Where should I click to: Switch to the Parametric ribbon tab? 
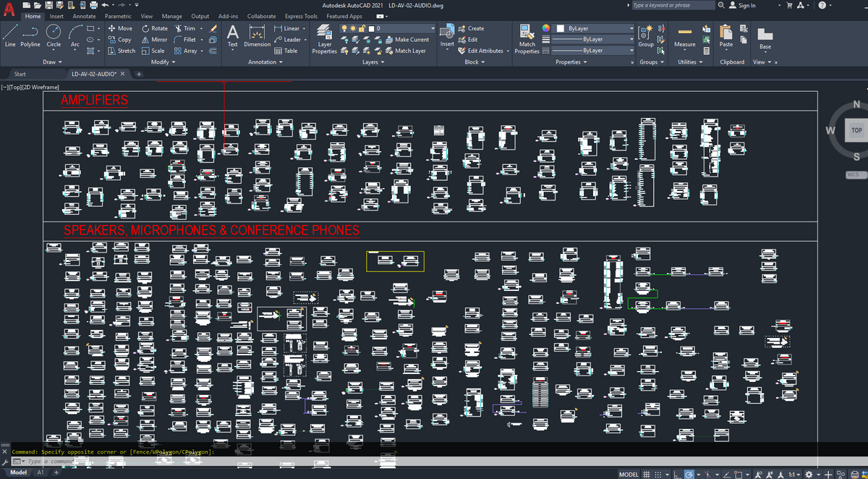[118, 16]
